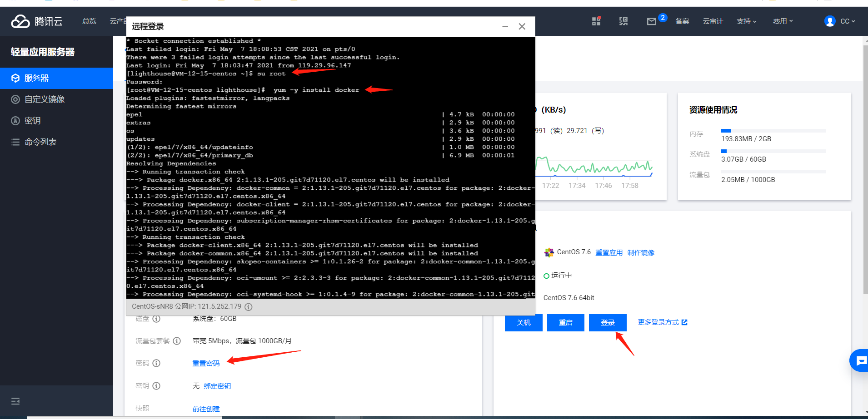Open the CC account dropdown

[x=840, y=21]
